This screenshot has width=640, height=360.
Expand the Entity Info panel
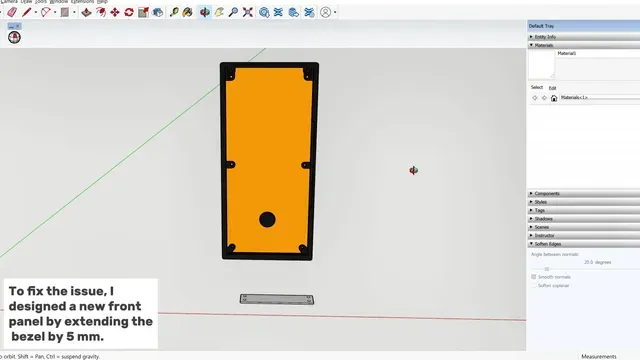(584, 37)
